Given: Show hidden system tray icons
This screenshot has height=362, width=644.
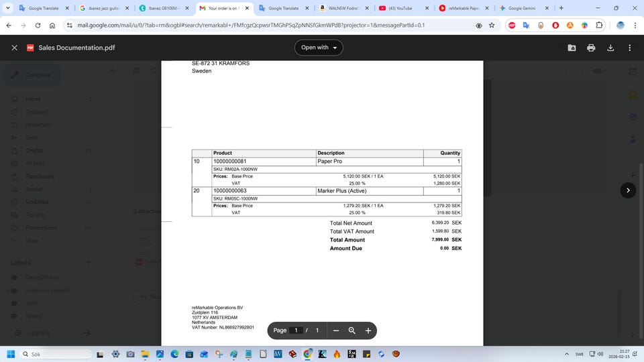Looking at the screenshot, I should click(567, 354).
